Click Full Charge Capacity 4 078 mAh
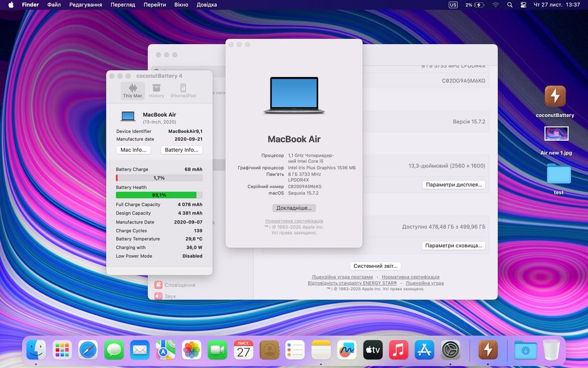The image size is (588, 368). pos(190,205)
